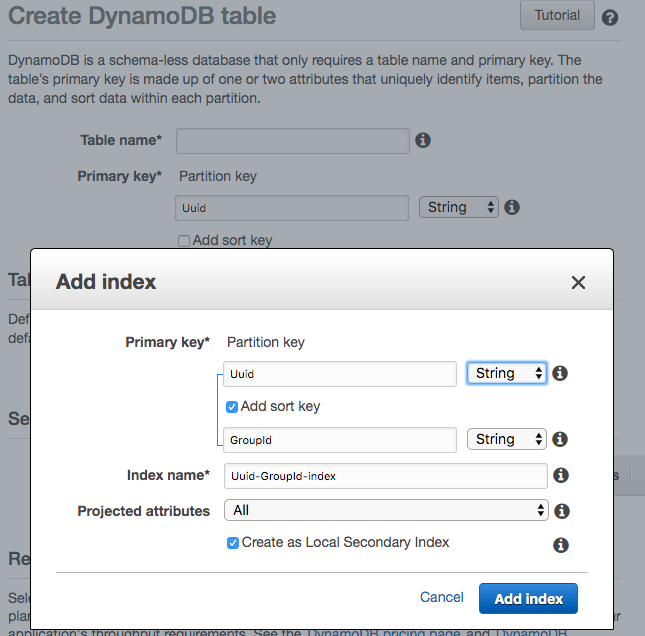Click info icon next to Index name field
The width and height of the screenshot is (645, 636).
point(561,476)
